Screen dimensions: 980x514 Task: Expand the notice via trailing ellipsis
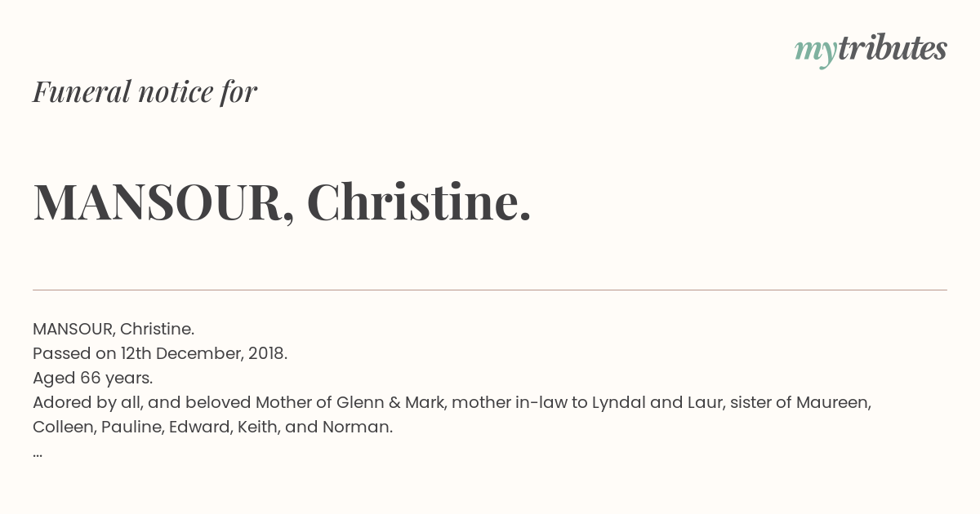(x=38, y=454)
